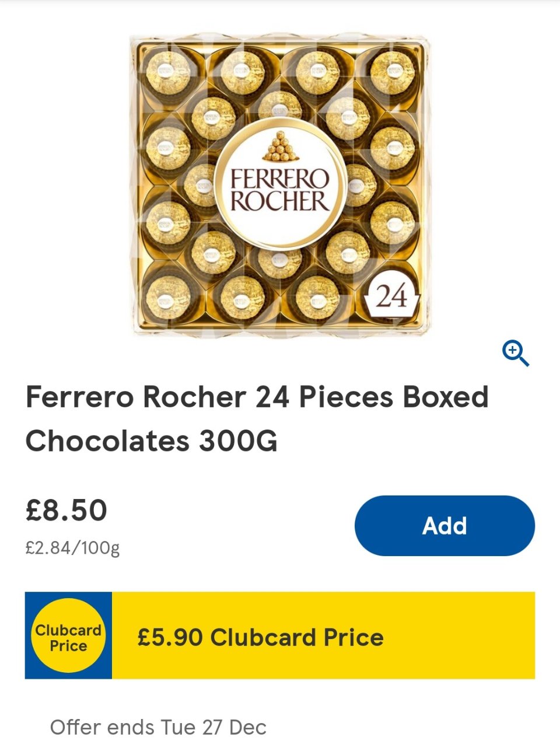Tap the Ferrero Rocher product image
Screen dimensions: 560x747
tap(280, 186)
